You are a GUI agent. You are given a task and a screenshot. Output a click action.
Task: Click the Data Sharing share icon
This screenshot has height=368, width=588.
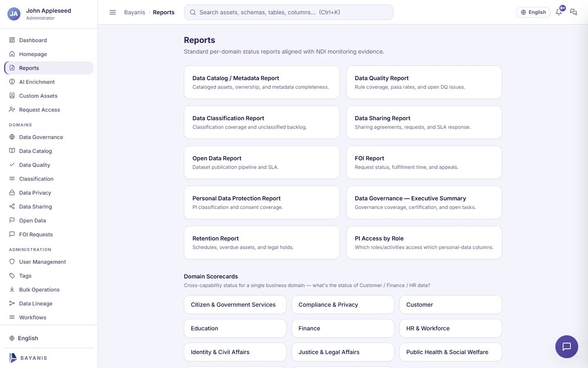(x=12, y=206)
